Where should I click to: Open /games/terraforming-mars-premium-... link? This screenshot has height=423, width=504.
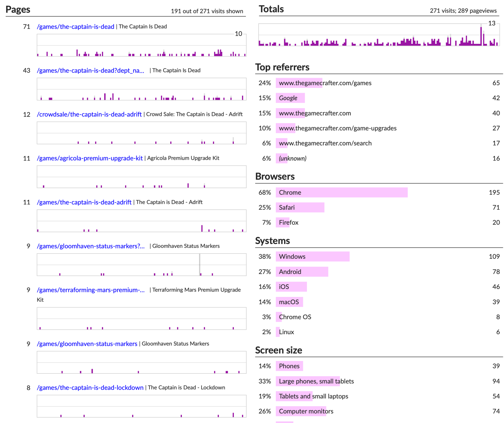(x=91, y=290)
